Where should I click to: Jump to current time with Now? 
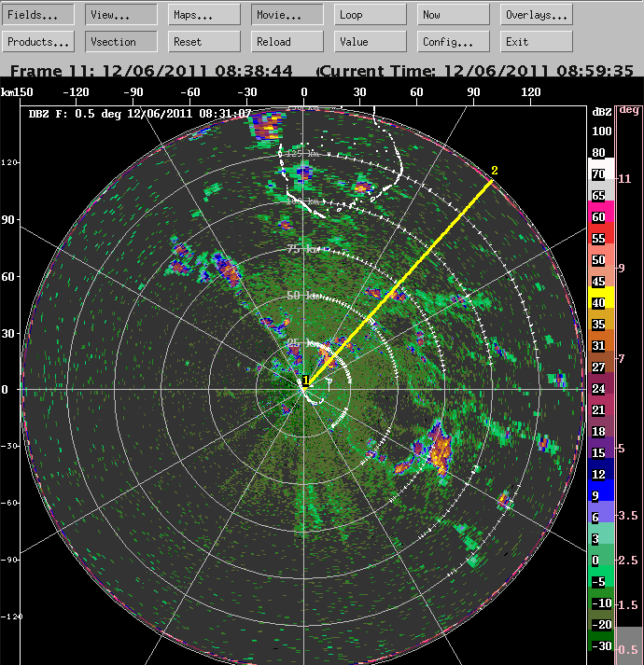click(x=454, y=15)
